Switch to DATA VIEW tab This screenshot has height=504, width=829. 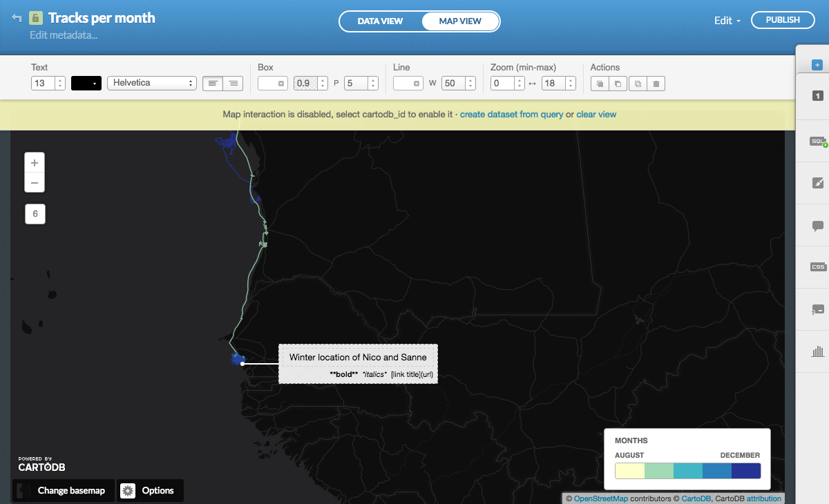pyautogui.click(x=381, y=21)
